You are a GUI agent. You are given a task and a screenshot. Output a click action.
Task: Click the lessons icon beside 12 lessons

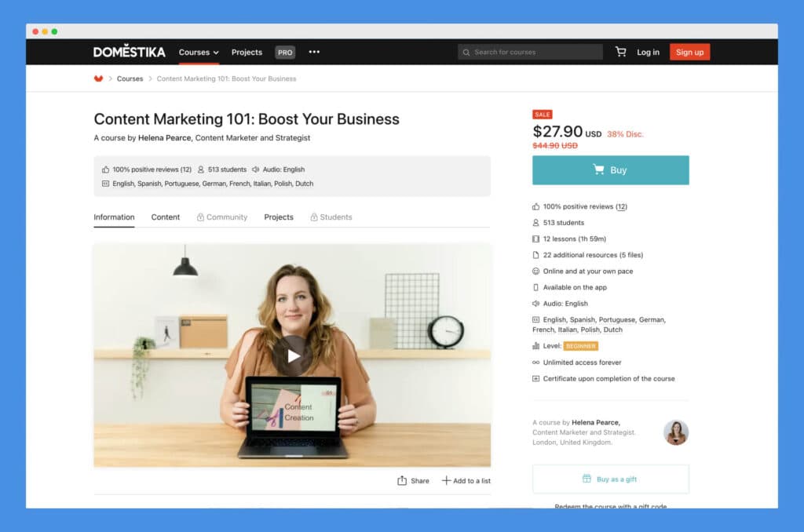(x=536, y=239)
